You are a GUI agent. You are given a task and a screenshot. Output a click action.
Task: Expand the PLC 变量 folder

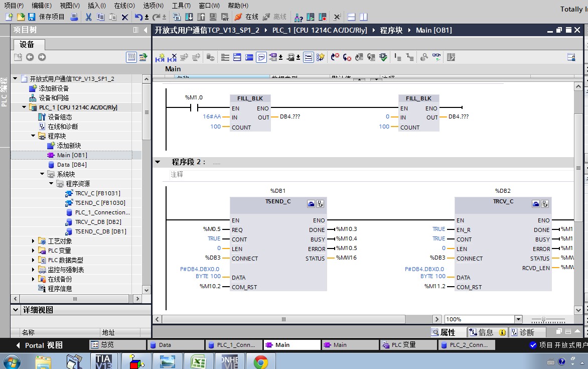(34, 251)
